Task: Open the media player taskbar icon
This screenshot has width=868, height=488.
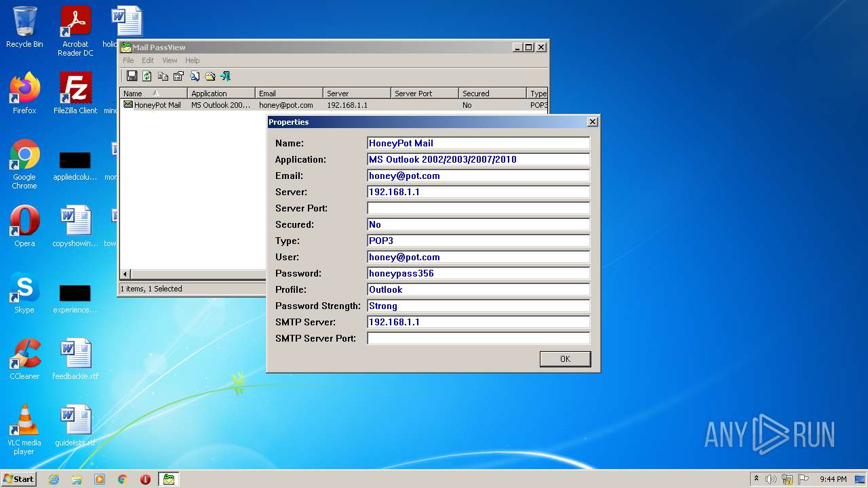Action: tap(100, 479)
